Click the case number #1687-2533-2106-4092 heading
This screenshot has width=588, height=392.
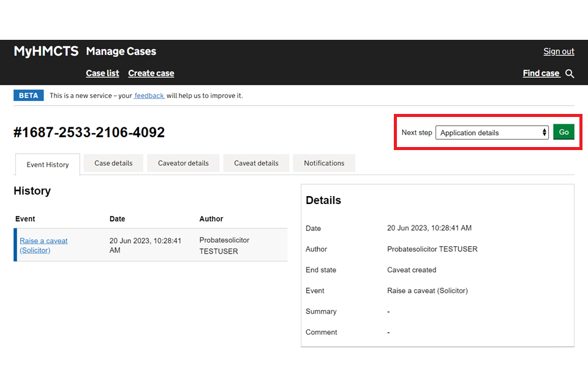click(89, 132)
